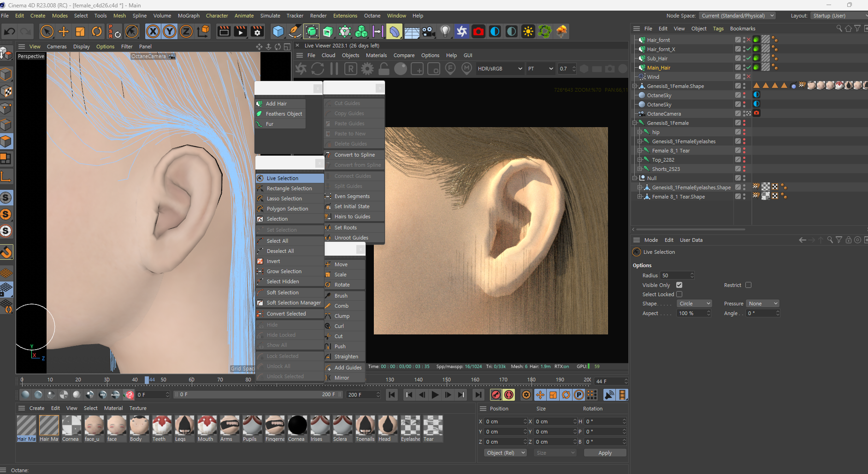The width and height of the screenshot is (868, 474).
Task: Expand the hip object in tree
Action: click(x=640, y=132)
